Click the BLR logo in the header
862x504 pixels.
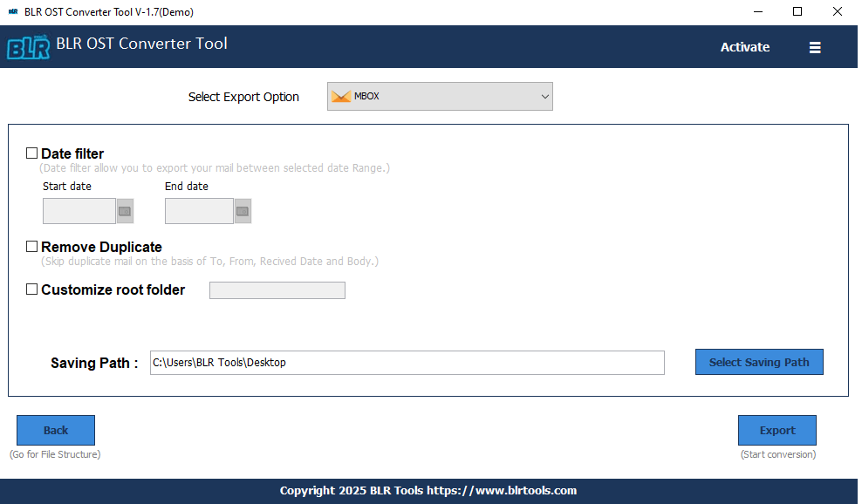[x=28, y=47]
